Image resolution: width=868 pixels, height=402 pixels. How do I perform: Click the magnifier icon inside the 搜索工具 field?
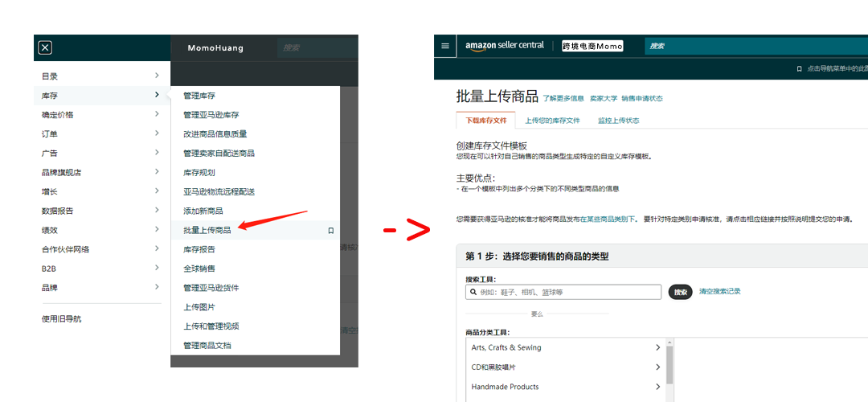pos(473,292)
